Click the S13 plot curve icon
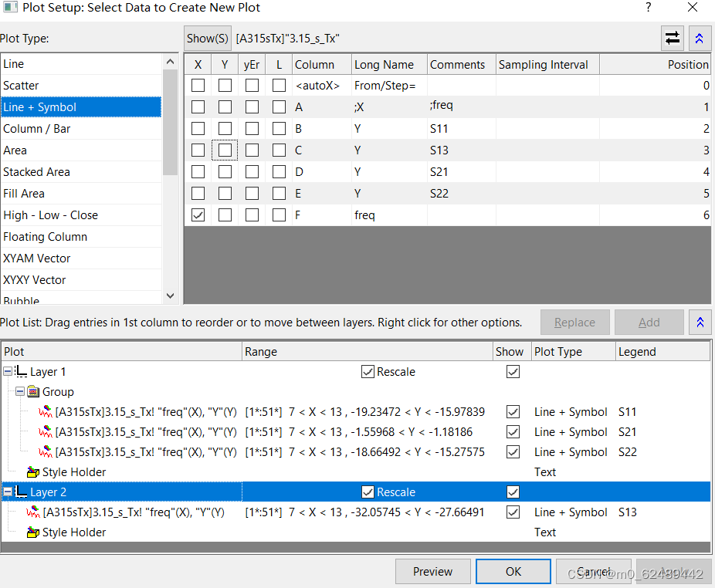Screen dimensions: 715x588 point(33,512)
